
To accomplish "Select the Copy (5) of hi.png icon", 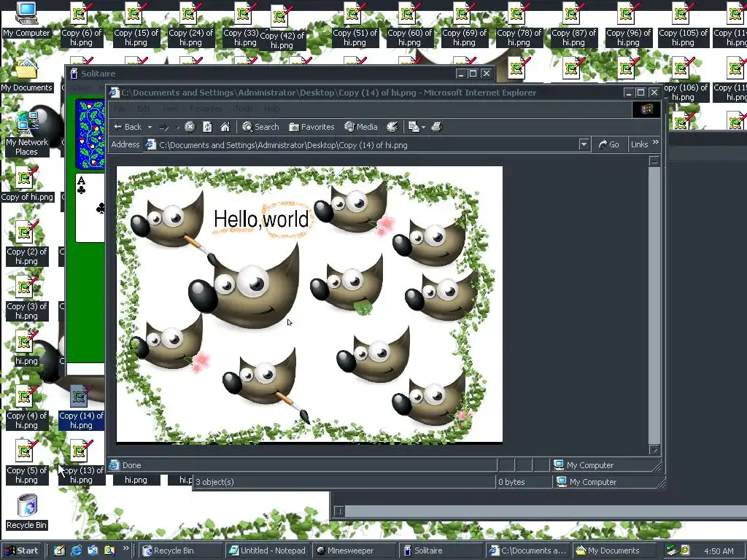I will 27,462.
